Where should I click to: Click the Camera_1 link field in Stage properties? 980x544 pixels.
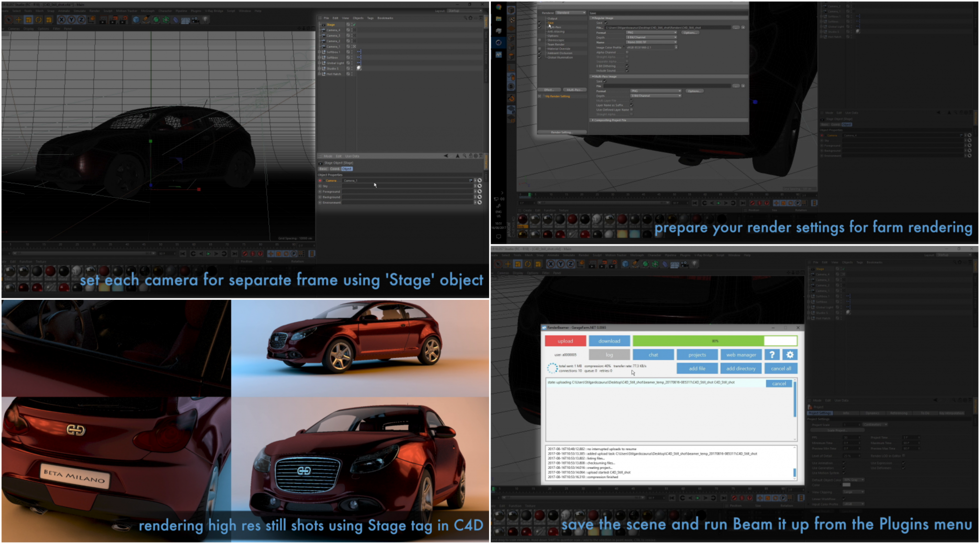351,181
